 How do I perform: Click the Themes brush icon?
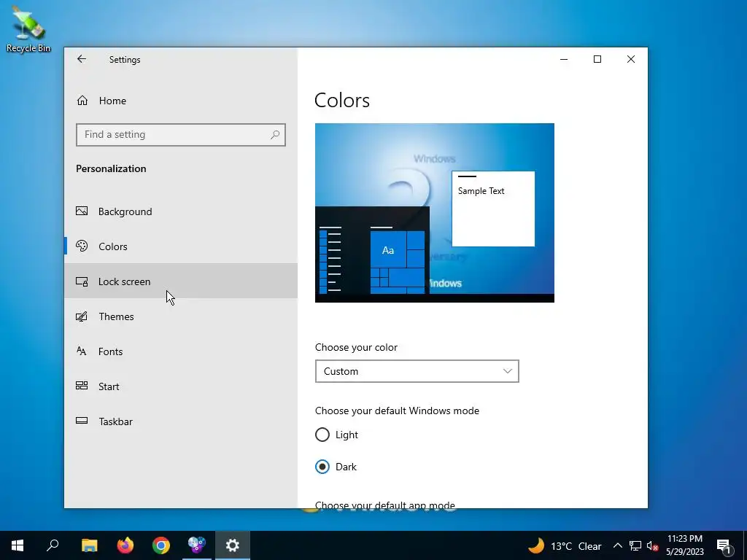coord(82,316)
